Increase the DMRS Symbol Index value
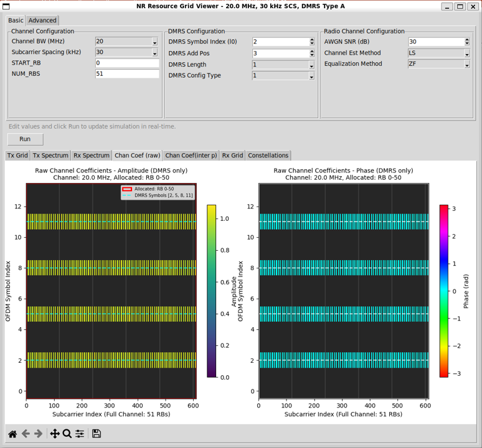Screen dimensions: 482x448 pyautogui.click(x=311, y=40)
